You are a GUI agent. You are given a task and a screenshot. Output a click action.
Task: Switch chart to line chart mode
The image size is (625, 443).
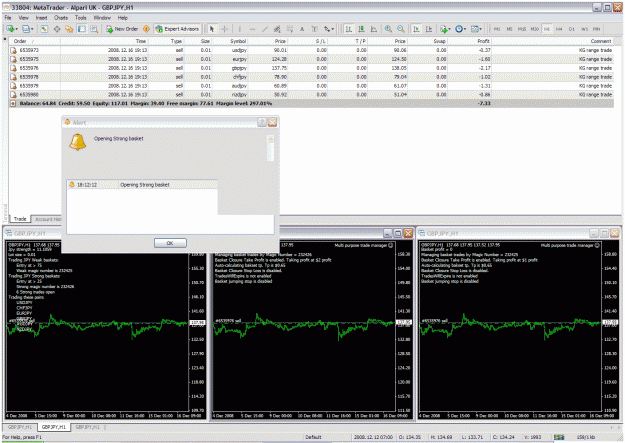click(374, 29)
